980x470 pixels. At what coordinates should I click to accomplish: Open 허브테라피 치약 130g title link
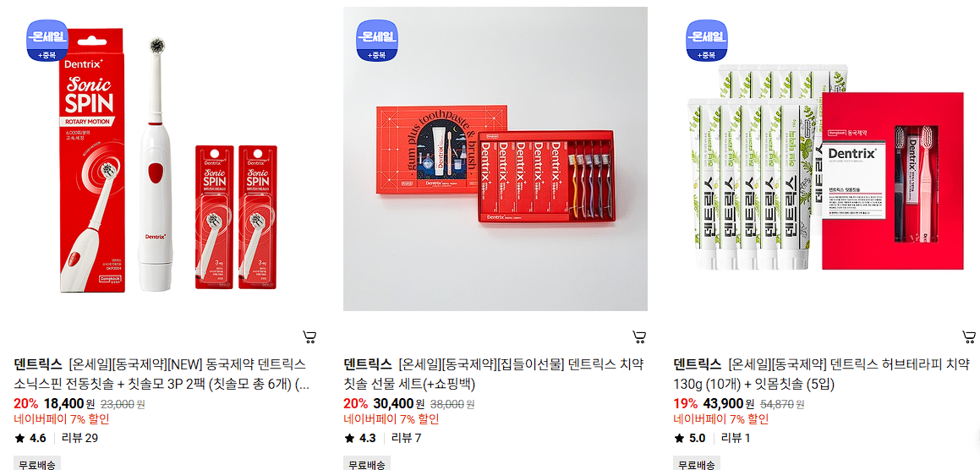tap(821, 374)
